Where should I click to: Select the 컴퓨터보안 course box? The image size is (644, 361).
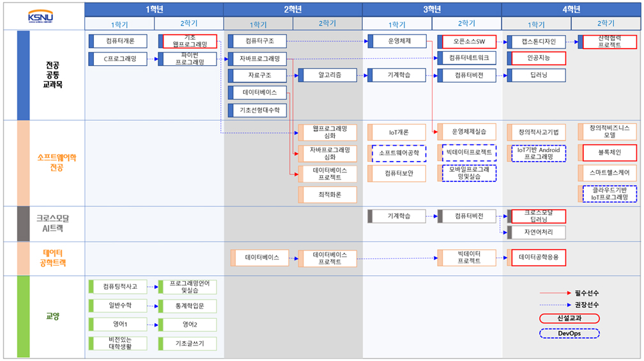coord(397,173)
